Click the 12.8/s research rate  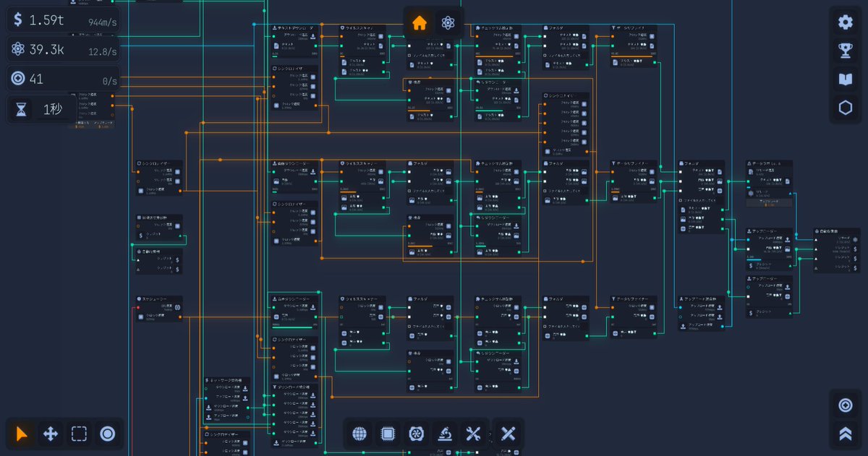[102, 52]
